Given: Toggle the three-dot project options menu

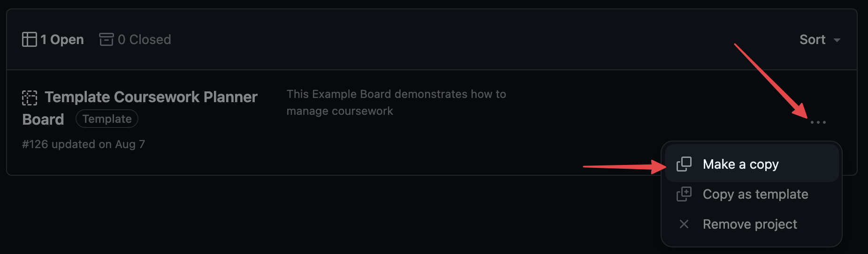Looking at the screenshot, I should (x=818, y=122).
